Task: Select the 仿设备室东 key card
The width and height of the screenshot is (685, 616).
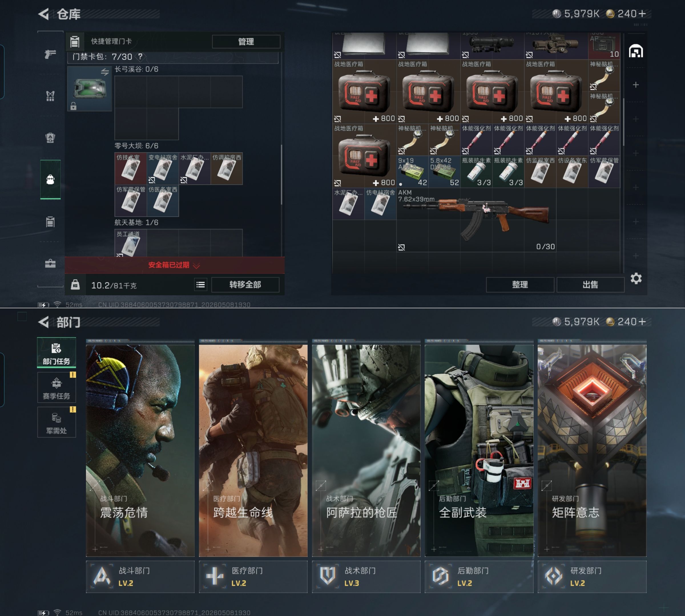Action: pos(572,172)
